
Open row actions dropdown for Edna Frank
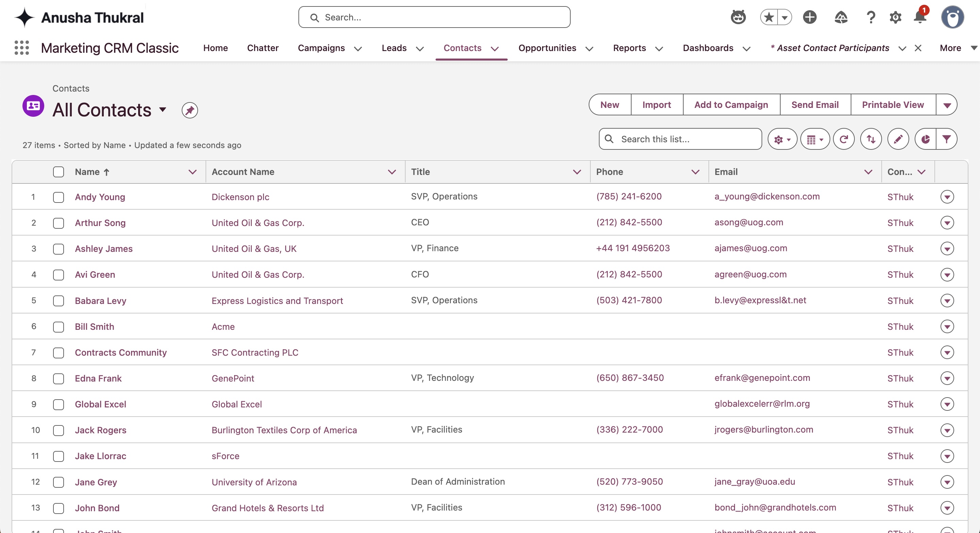click(947, 378)
